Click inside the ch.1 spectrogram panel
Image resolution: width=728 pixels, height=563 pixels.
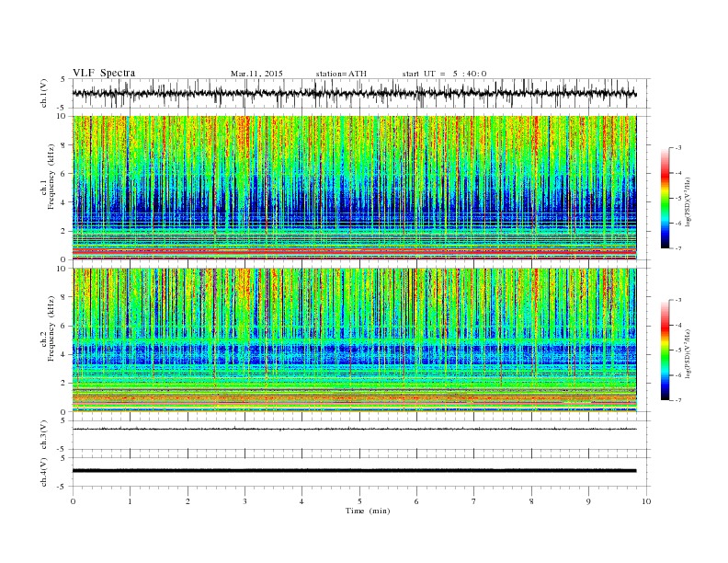[x=354, y=188]
